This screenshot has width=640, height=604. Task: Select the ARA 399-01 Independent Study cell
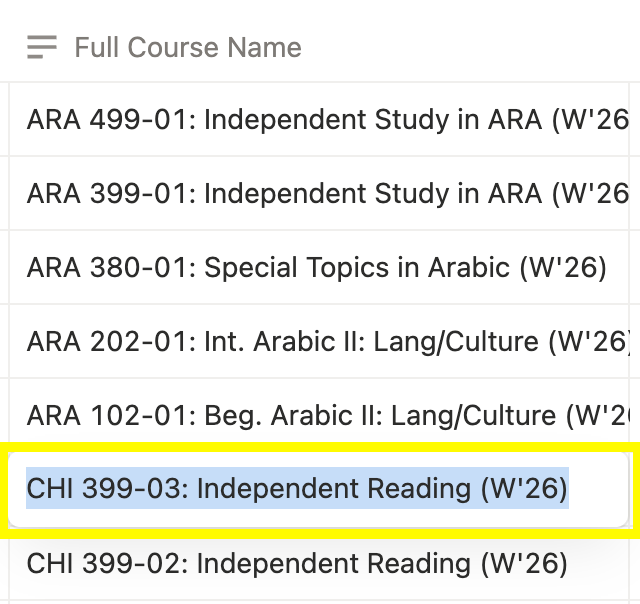[319, 193]
